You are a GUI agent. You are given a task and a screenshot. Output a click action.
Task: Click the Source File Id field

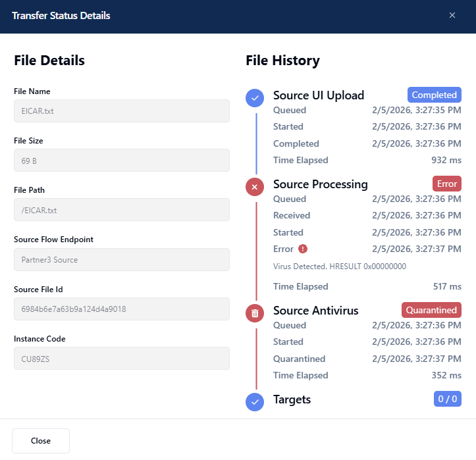(x=121, y=309)
